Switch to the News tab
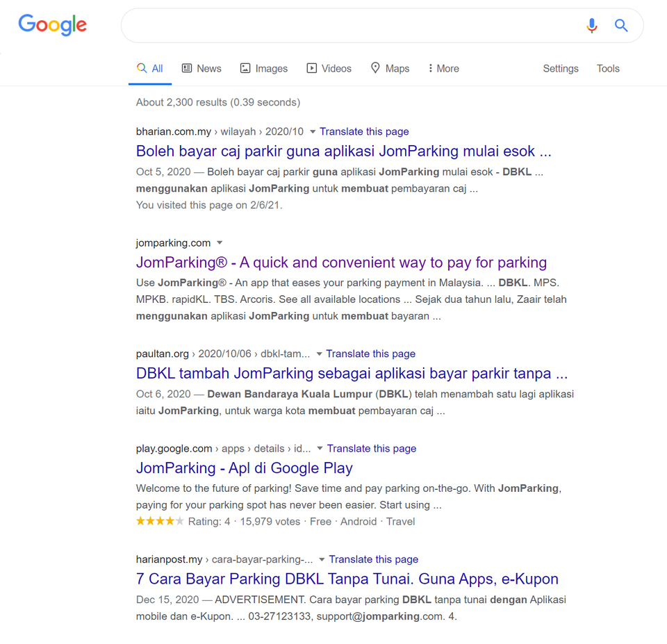This screenshot has width=667, height=644. pyautogui.click(x=201, y=69)
